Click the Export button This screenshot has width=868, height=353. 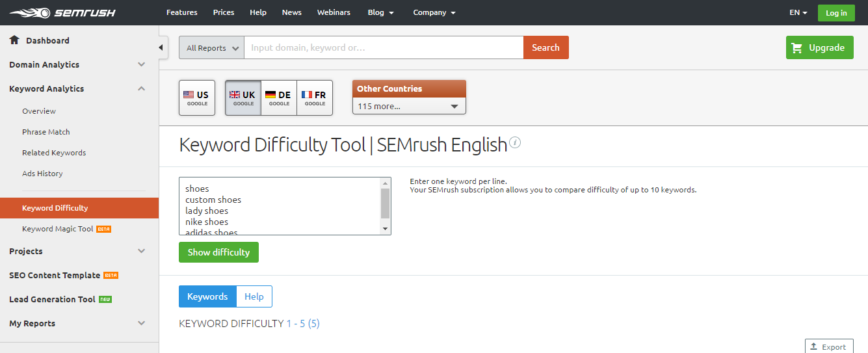(828, 346)
